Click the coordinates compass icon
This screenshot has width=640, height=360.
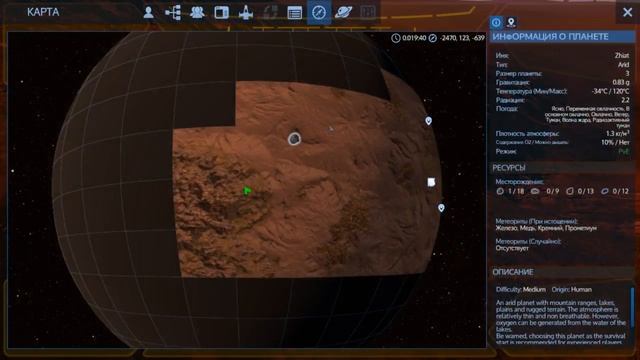pyautogui.click(x=433, y=38)
